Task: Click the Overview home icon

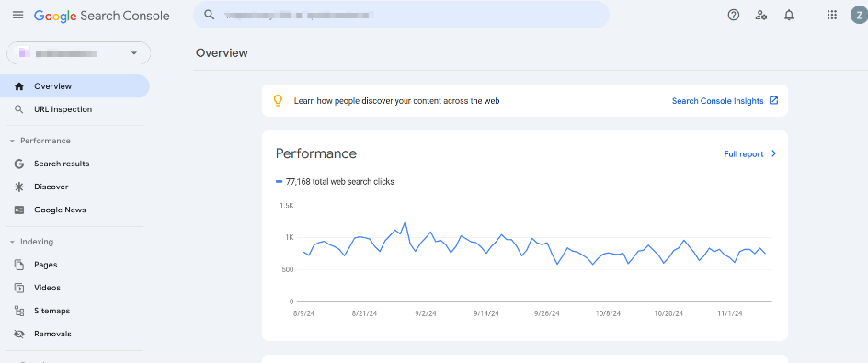Action: click(19, 86)
